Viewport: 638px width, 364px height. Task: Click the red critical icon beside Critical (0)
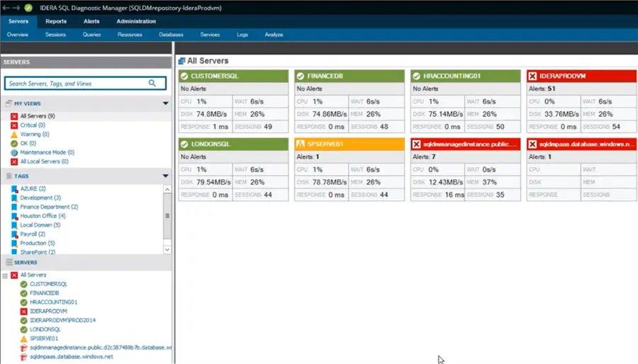14,125
